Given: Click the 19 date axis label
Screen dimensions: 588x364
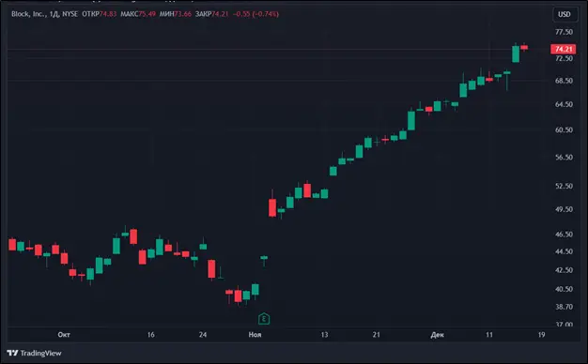Looking at the screenshot, I should 541,334.
